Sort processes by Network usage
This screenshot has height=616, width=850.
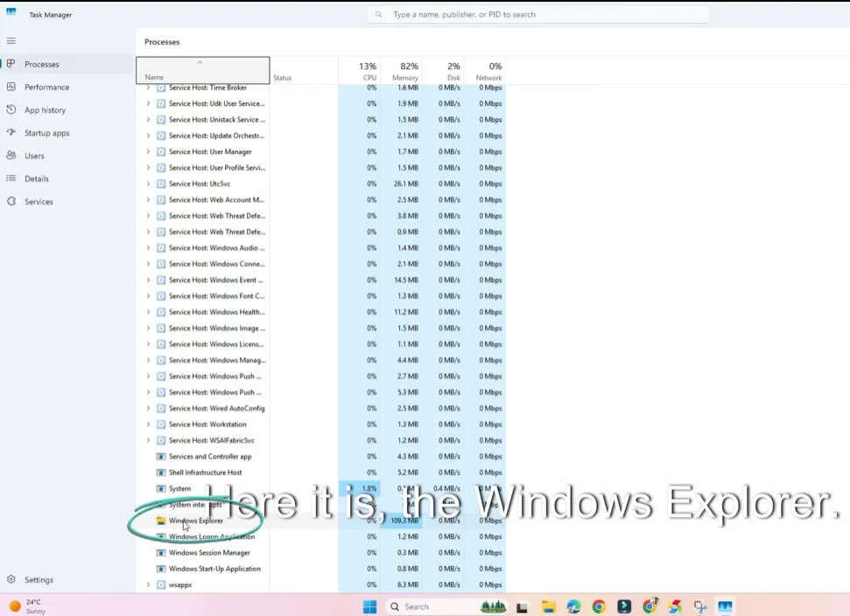[x=485, y=70]
